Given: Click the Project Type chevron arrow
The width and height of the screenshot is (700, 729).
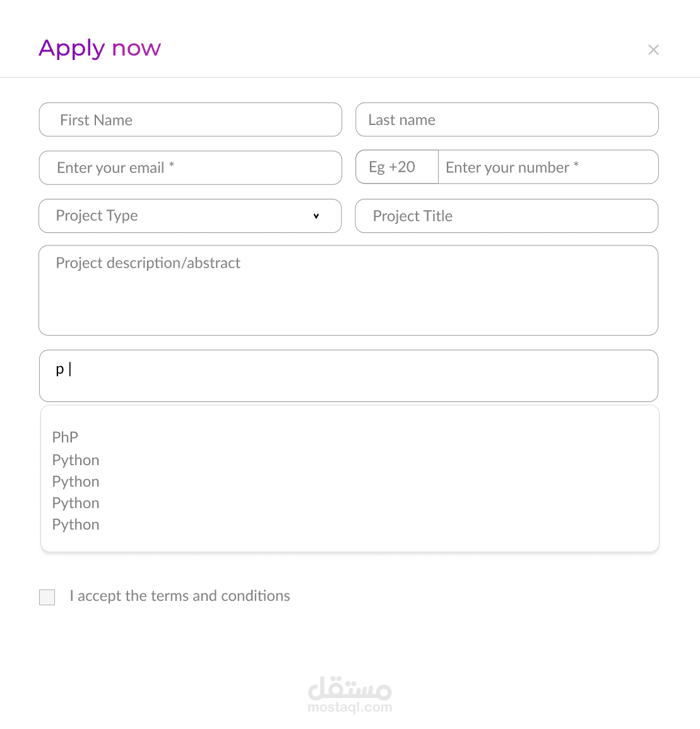Looking at the screenshot, I should click(x=316, y=216).
